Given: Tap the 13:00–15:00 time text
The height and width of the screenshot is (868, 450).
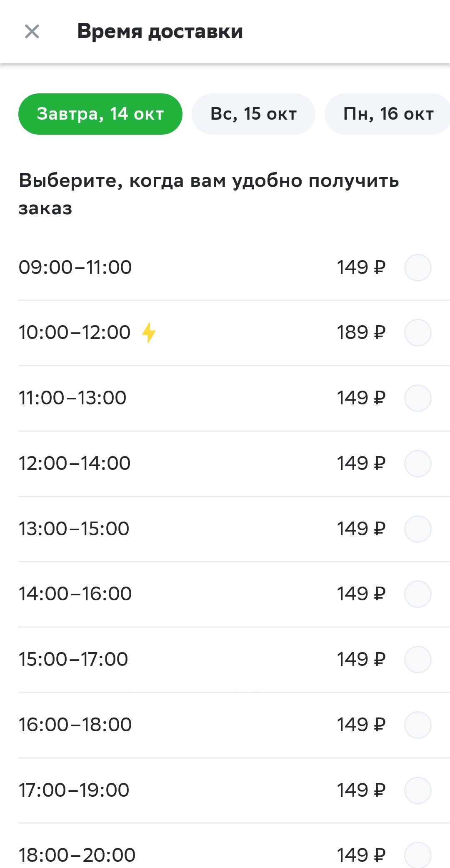Looking at the screenshot, I should tap(74, 529).
